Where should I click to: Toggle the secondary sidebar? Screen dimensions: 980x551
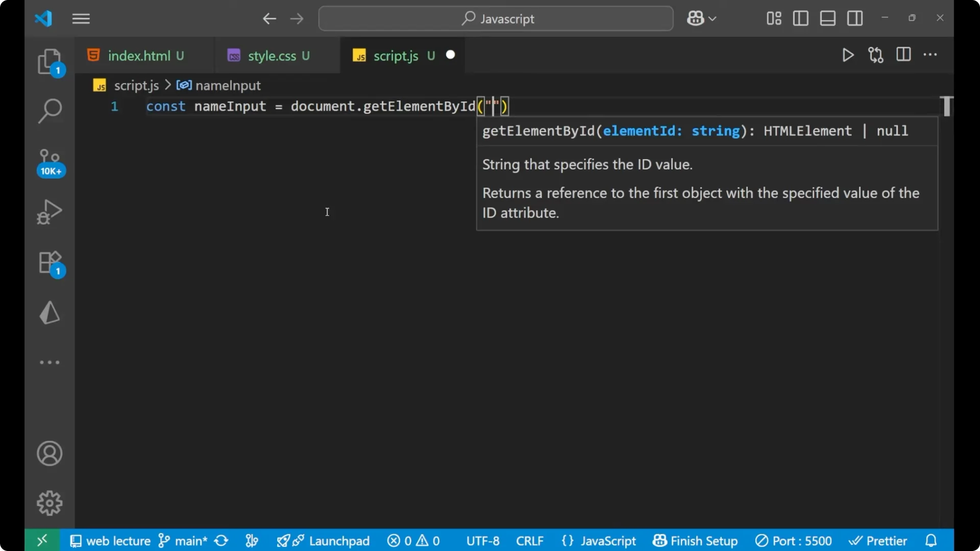[x=855, y=18]
